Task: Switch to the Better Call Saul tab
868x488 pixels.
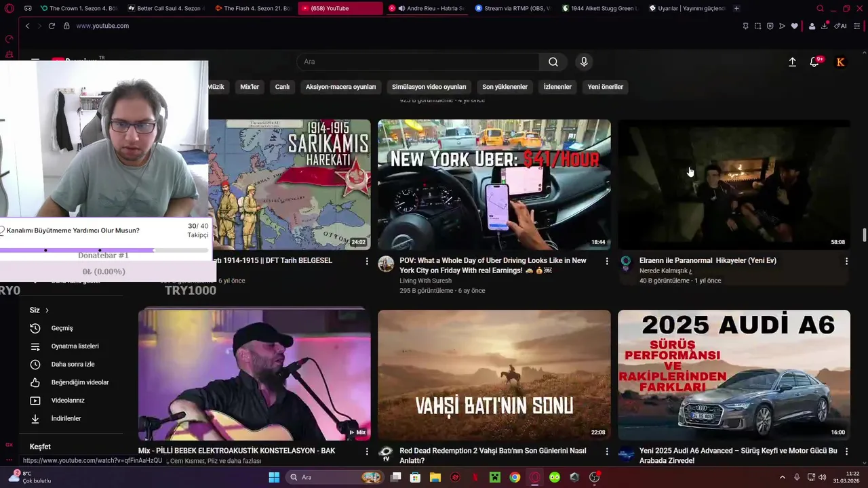Action: 165,8
